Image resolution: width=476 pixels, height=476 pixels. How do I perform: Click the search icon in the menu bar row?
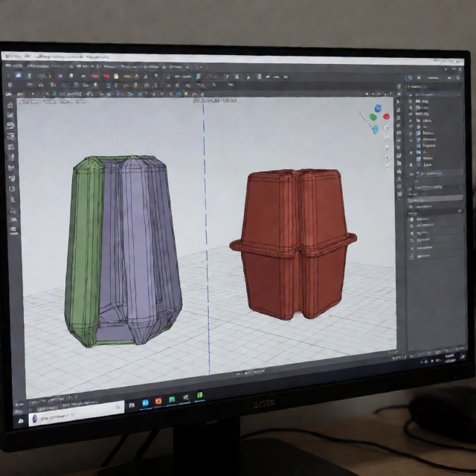pos(188,67)
